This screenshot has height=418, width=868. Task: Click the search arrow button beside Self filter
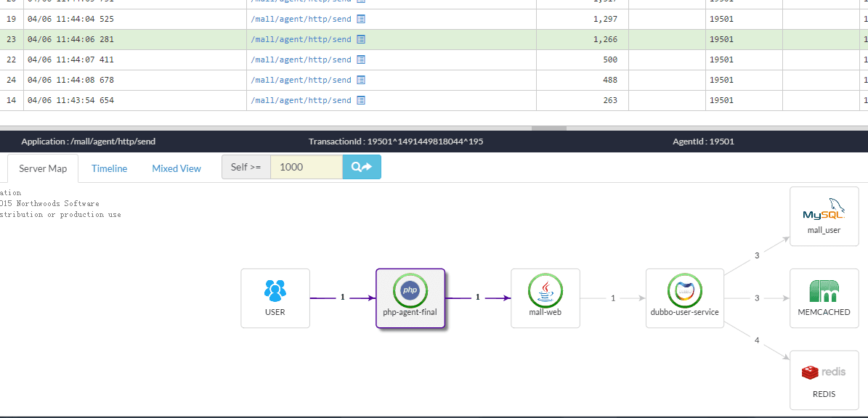pos(361,167)
